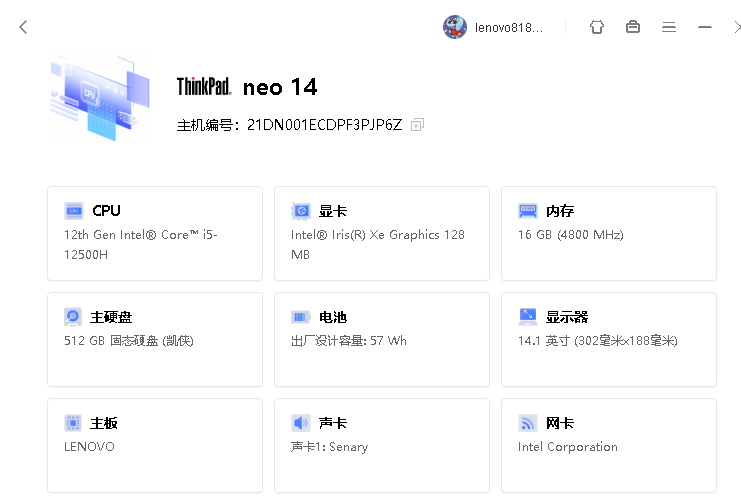The height and width of the screenshot is (496, 741).
Task: Click the motherboard icon
Action: pos(73,423)
